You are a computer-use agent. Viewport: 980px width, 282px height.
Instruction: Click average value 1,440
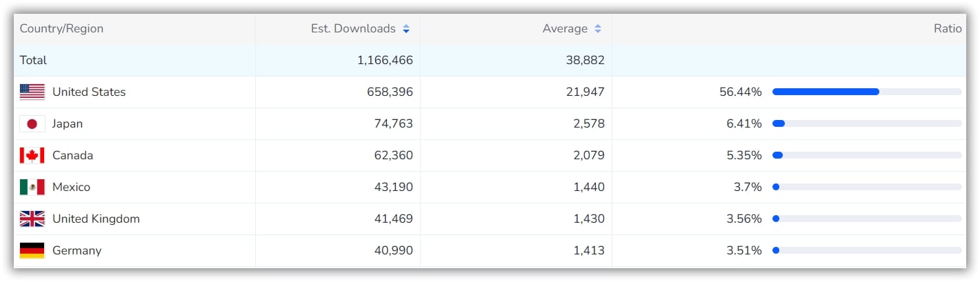pos(589,187)
